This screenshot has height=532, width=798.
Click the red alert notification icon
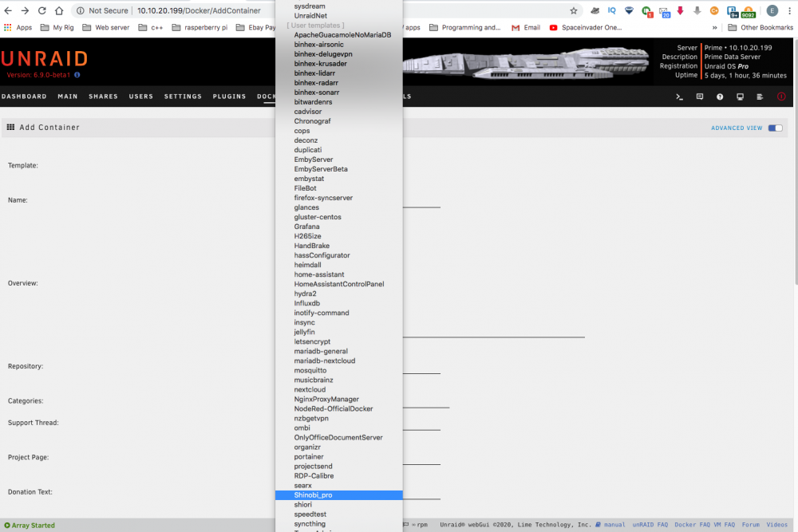[781, 97]
